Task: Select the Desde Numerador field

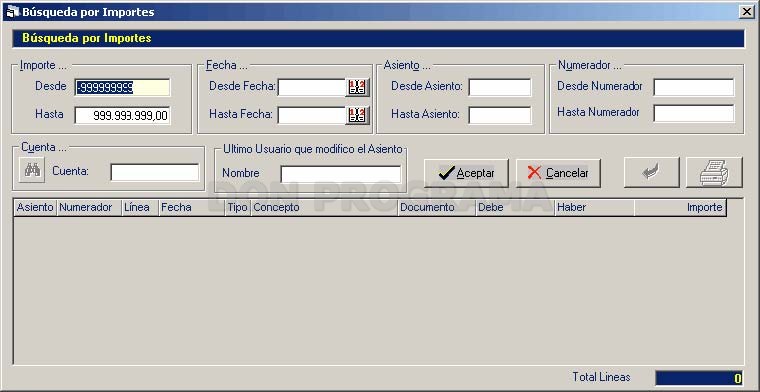Action: [694, 87]
